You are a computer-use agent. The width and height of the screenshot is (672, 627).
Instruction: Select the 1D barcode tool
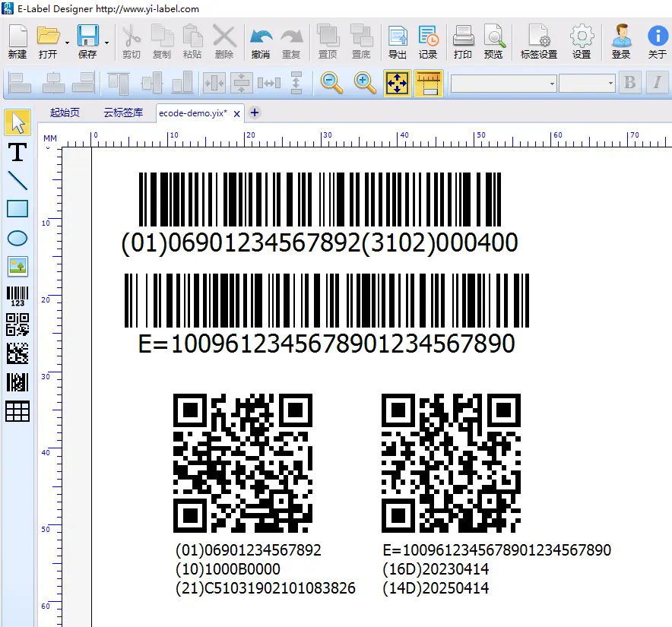coord(17,296)
